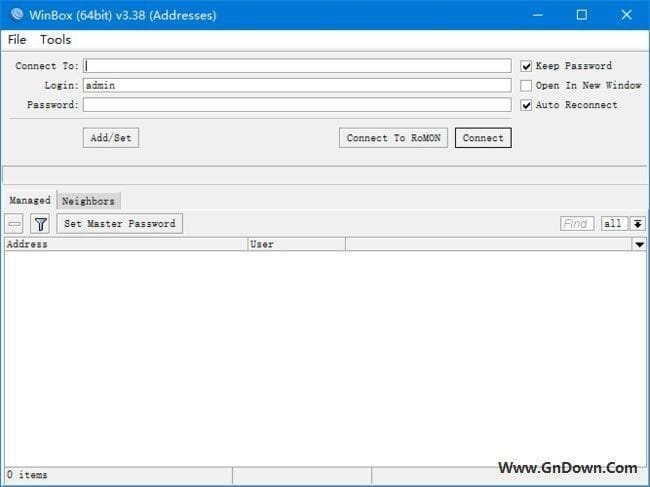The width and height of the screenshot is (650, 487).
Task: Open the File menu
Action: click(17, 40)
